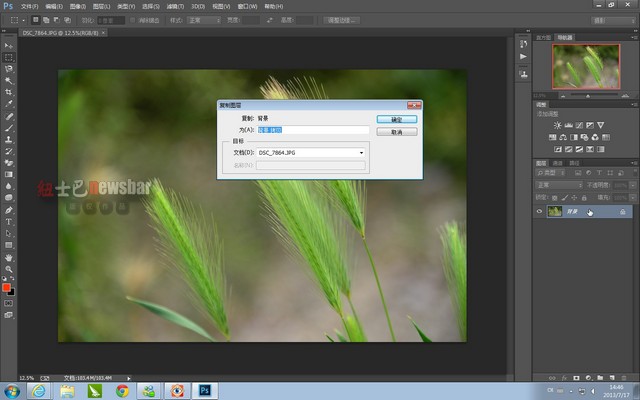
Task: Select the Rectangular Marquee tool
Action: (9, 57)
